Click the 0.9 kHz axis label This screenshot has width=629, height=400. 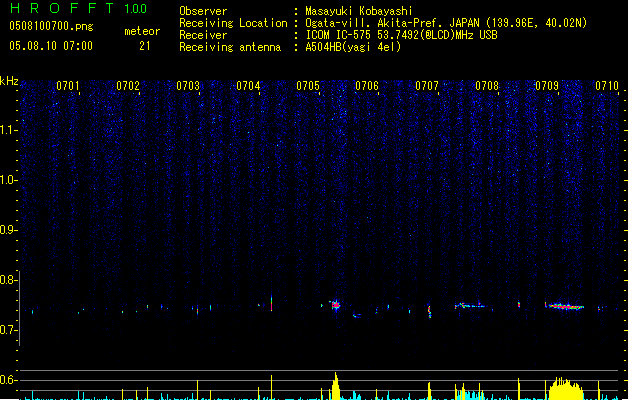click(x=9, y=230)
